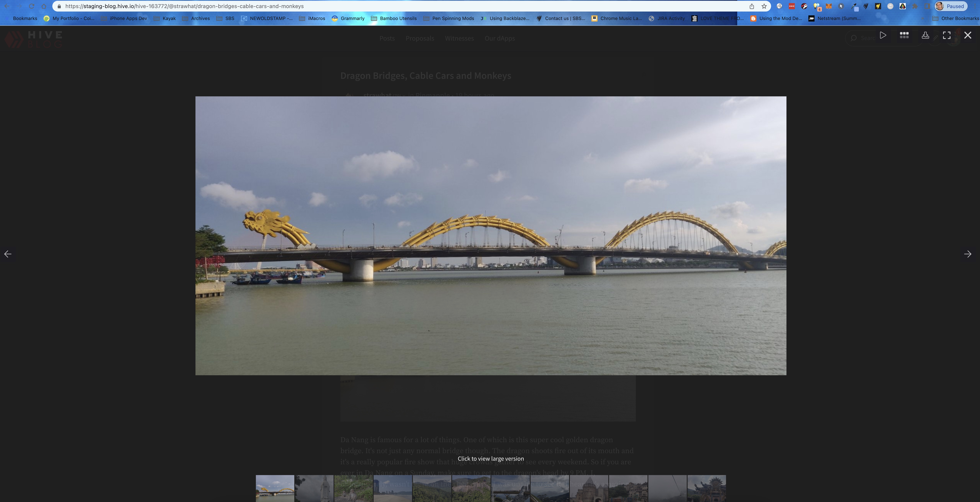Screen dimensions: 980x502
Task: Open the My Portfolio - Coi... bookmark
Action: coord(69,18)
